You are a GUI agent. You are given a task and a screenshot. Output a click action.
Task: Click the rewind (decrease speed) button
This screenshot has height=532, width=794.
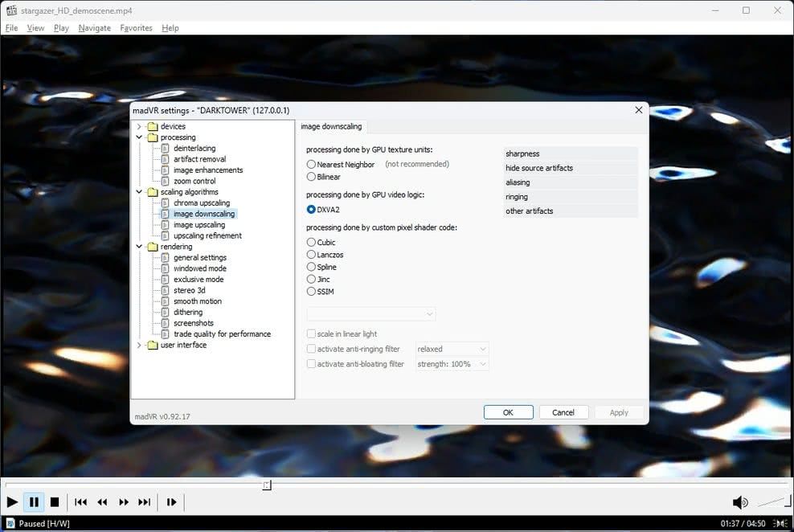(102, 502)
